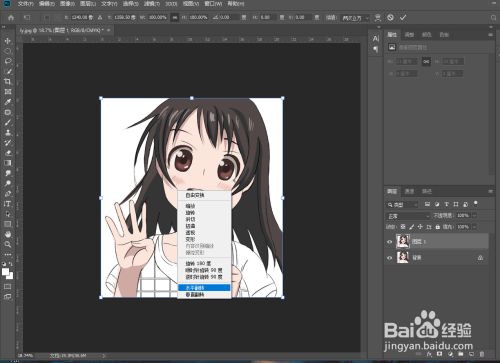Switch to 调整 Adjustments tab
This screenshot has width=500, height=363.
pos(409,35)
